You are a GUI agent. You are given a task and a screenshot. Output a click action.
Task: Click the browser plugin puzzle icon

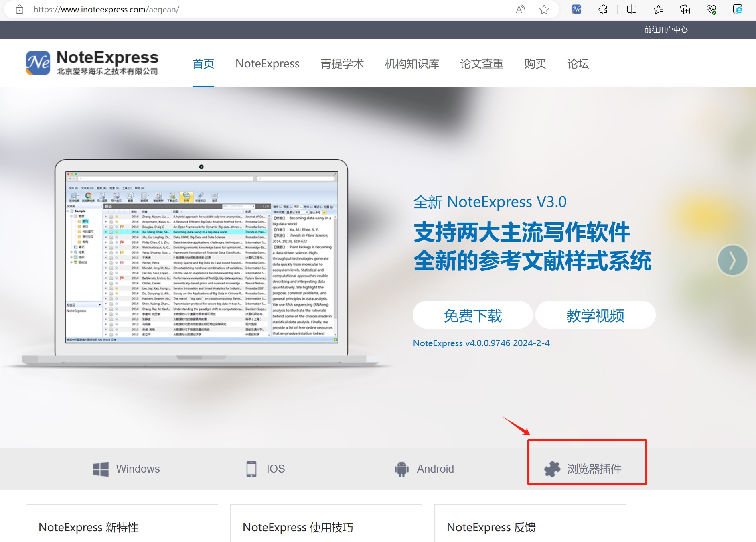coord(552,469)
